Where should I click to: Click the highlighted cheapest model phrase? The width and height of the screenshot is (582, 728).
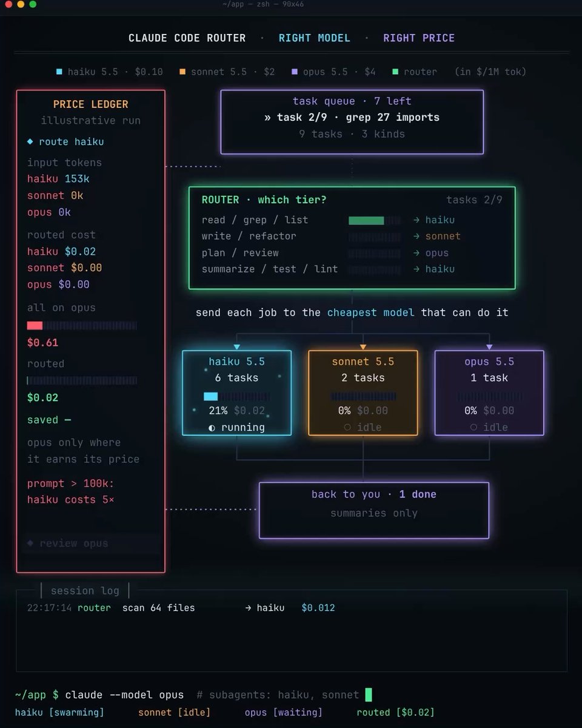point(371,312)
